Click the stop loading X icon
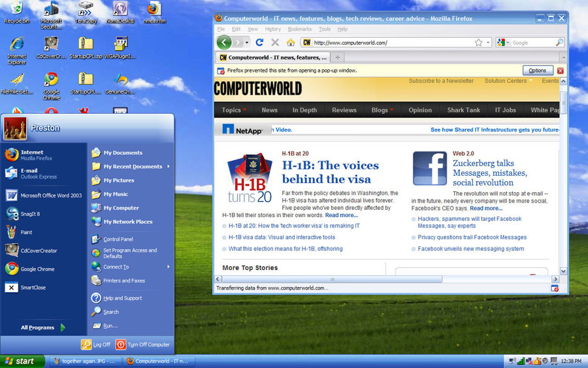Image resolution: width=588 pixels, height=368 pixels. (275, 42)
